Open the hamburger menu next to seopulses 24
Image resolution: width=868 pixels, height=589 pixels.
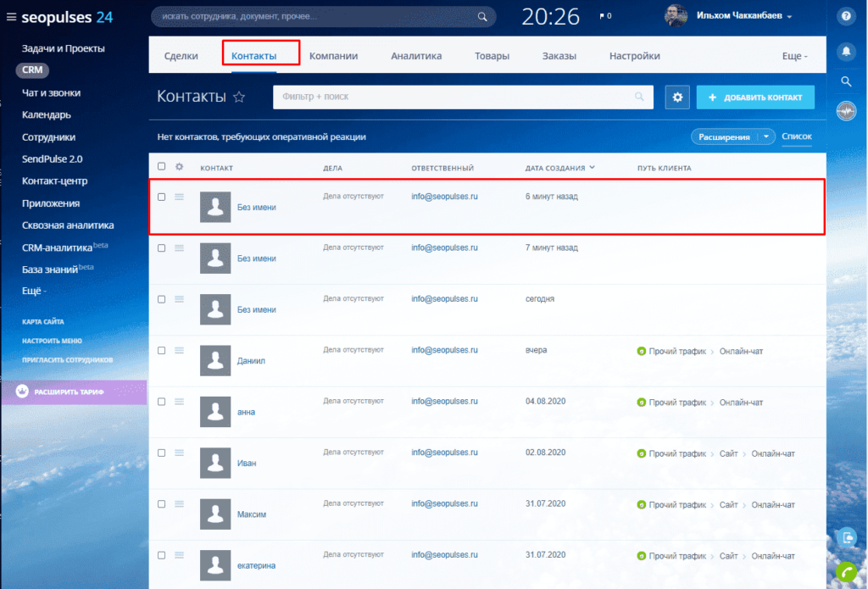tap(11, 17)
